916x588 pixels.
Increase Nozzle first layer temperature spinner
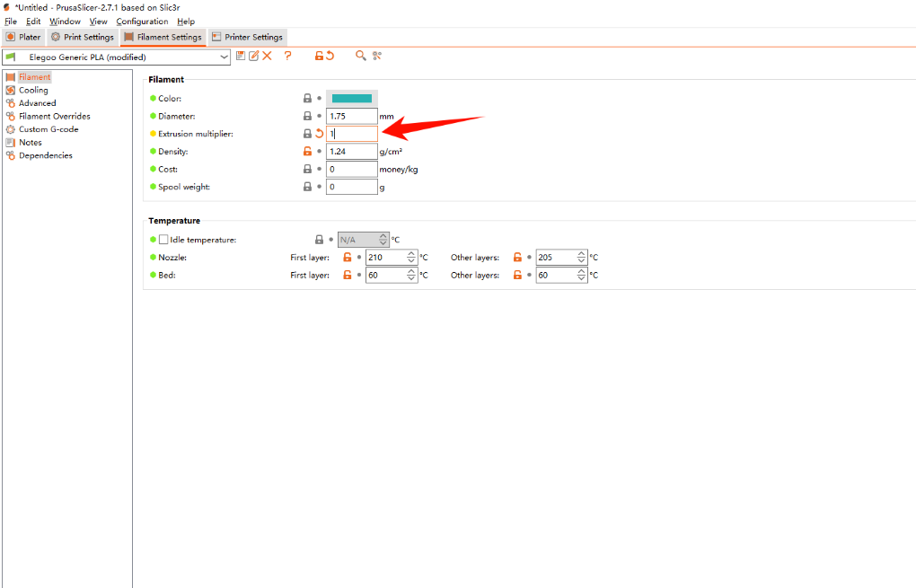click(411, 254)
